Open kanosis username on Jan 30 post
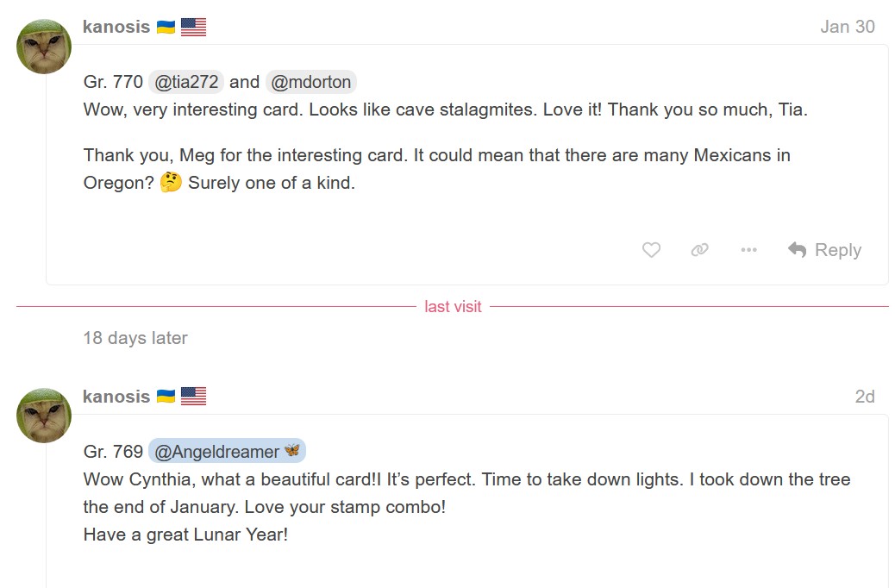Image resolution: width=895 pixels, height=588 pixels. tap(116, 27)
